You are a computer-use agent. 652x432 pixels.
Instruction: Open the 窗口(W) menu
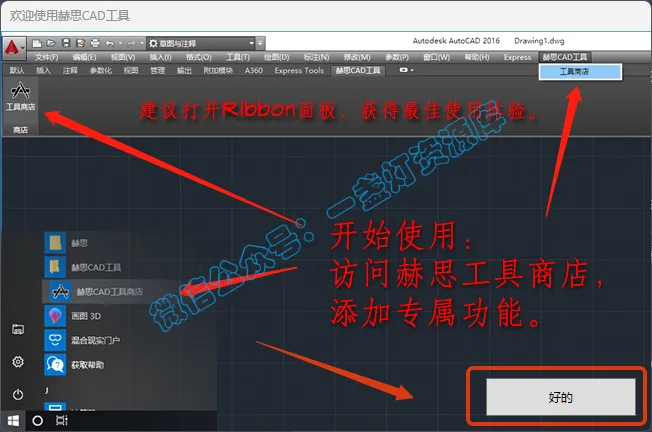(436, 57)
